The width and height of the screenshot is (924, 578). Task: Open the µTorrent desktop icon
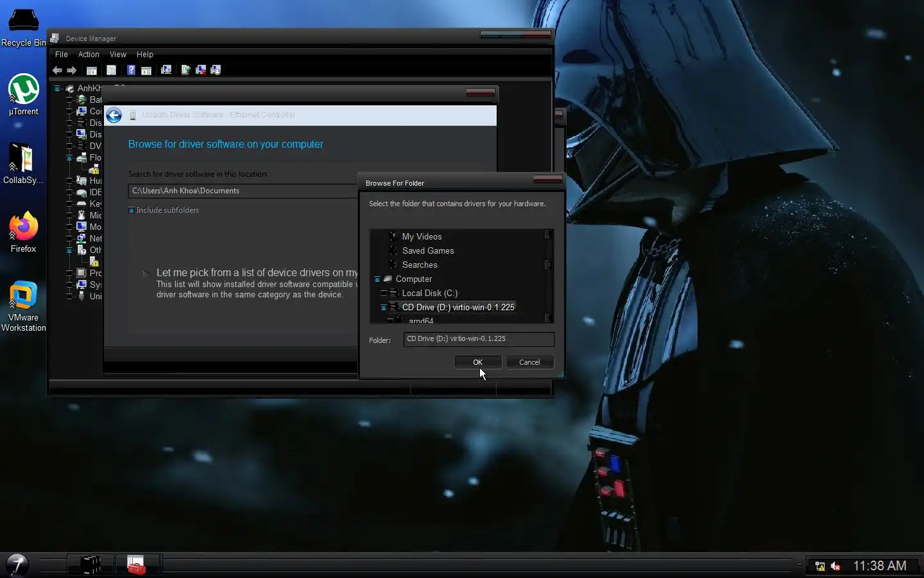(x=23, y=94)
